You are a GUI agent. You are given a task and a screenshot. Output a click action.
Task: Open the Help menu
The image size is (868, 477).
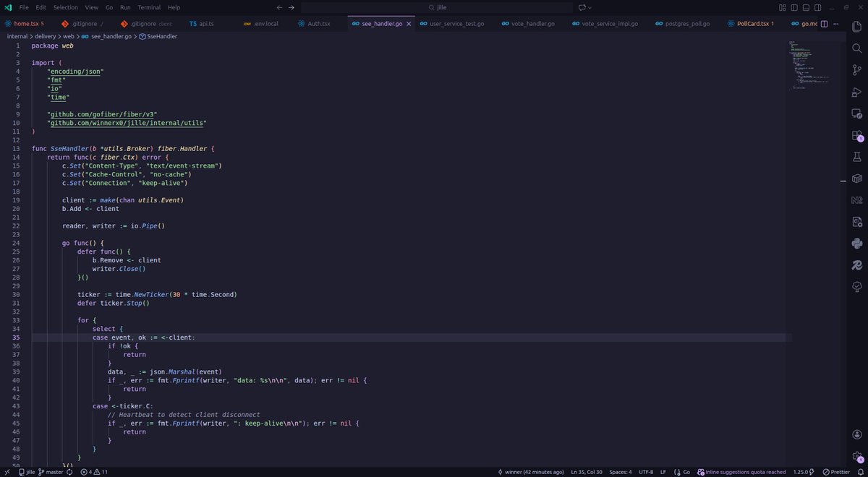point(174,7)
